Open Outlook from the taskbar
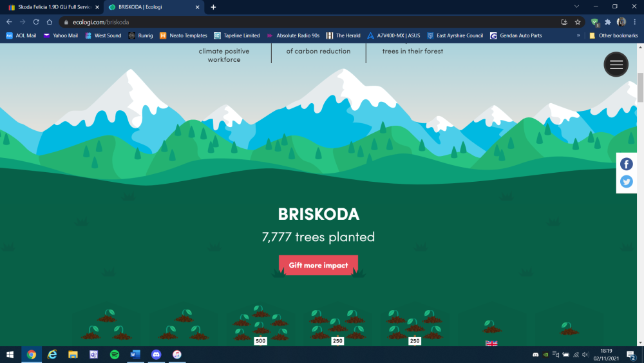Viewport: 644px width, 363px height. point(93,355)
